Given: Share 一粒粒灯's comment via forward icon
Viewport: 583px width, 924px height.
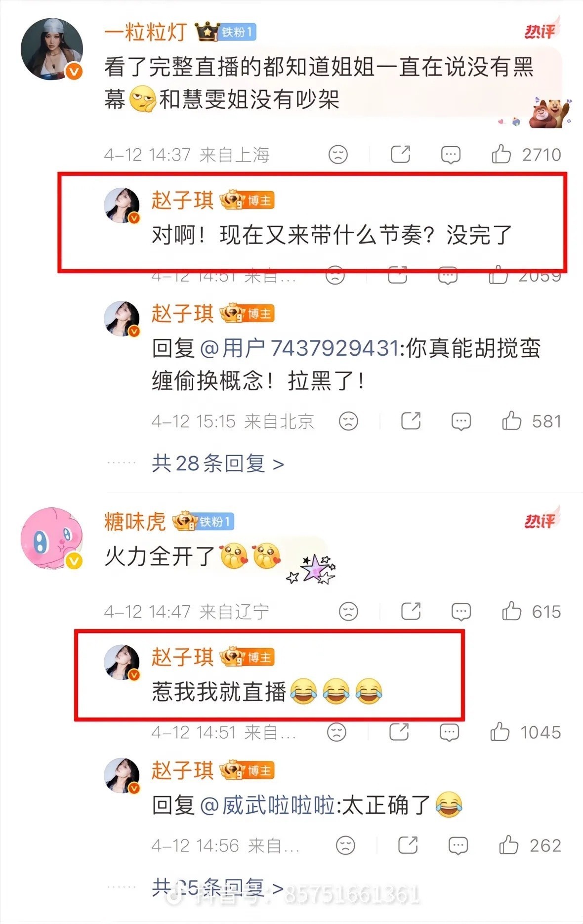Looking at the screenshot, I should (400, 154).
